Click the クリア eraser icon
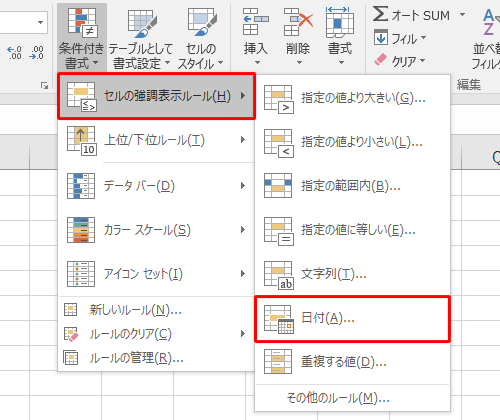 [x=381, y=60]
